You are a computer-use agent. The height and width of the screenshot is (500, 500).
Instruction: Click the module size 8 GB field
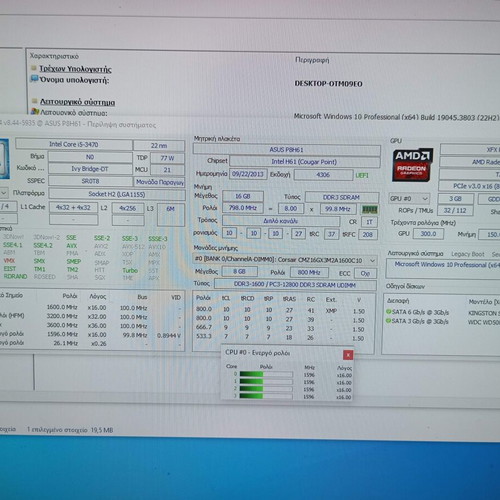[x=240, y=272]
